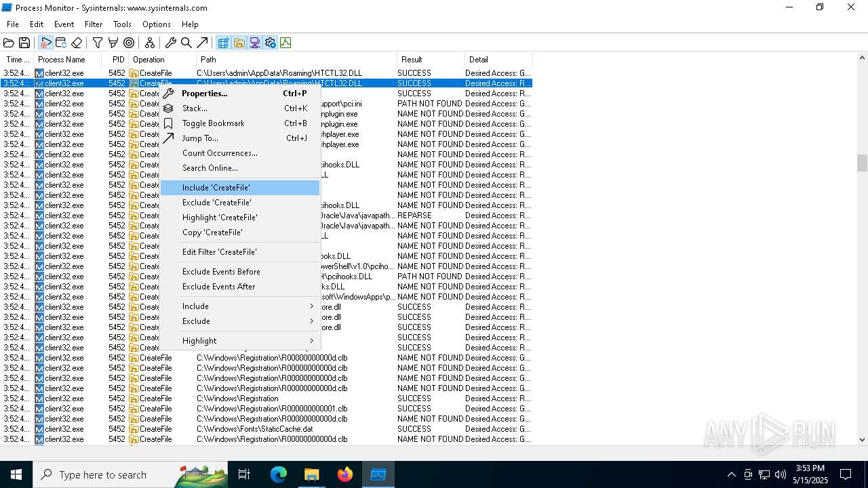The height and width of the screenshot is (488, 868).
Task: Click the scrollbar down arrow
Action: tap(862, 439)
